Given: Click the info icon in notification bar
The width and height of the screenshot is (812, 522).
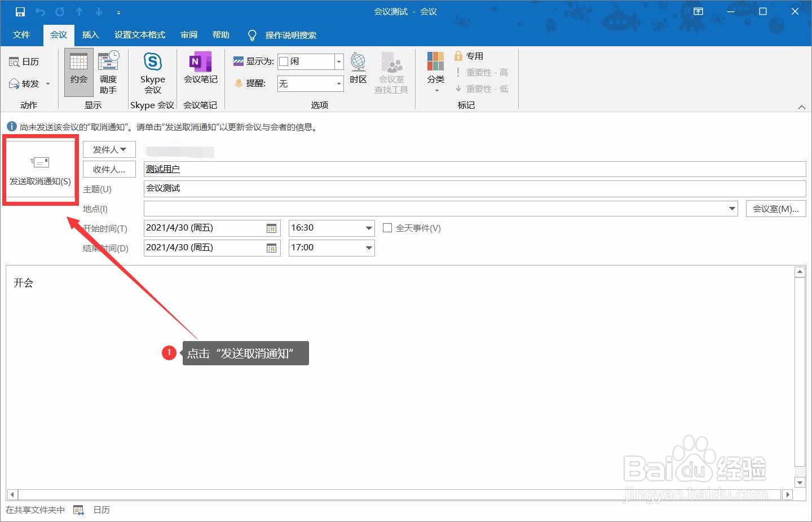Looking at the screenshot, I should click(11, 127).
